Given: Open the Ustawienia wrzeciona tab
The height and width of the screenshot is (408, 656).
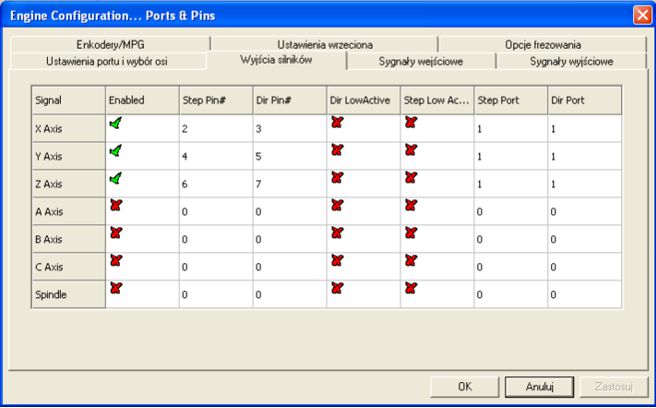Looking at the screenshot, I should [324, 45].
